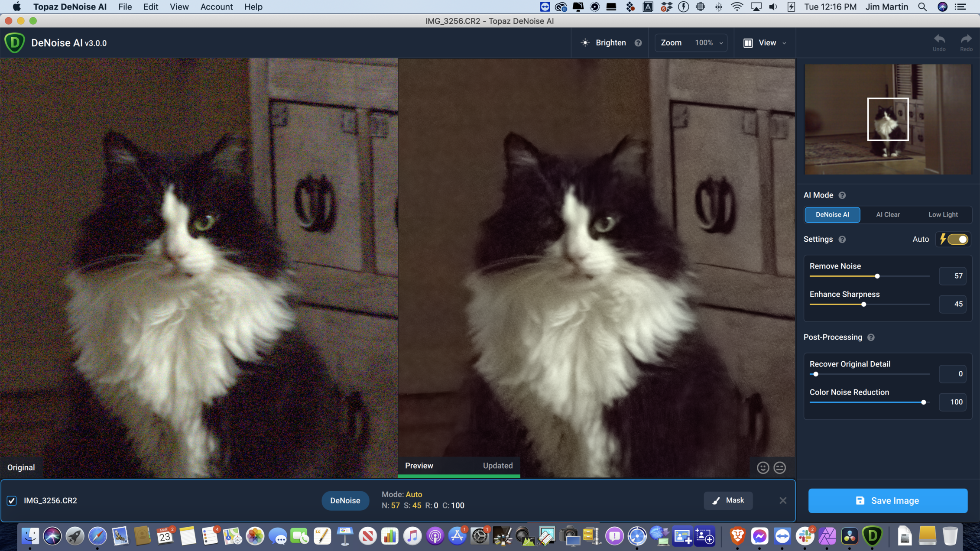Select the AI Clear mode tab

click(888, 215)
